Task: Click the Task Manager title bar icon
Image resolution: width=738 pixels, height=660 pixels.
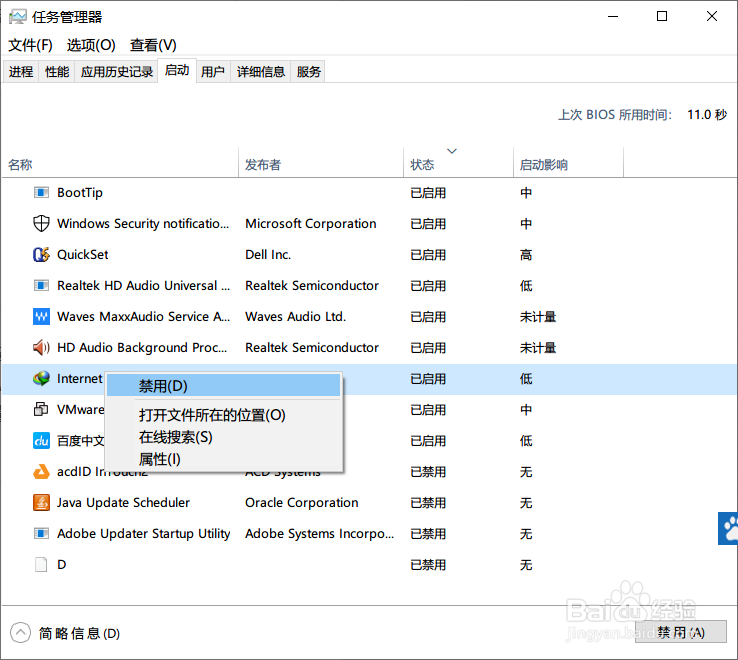Action: click(18, 17)
